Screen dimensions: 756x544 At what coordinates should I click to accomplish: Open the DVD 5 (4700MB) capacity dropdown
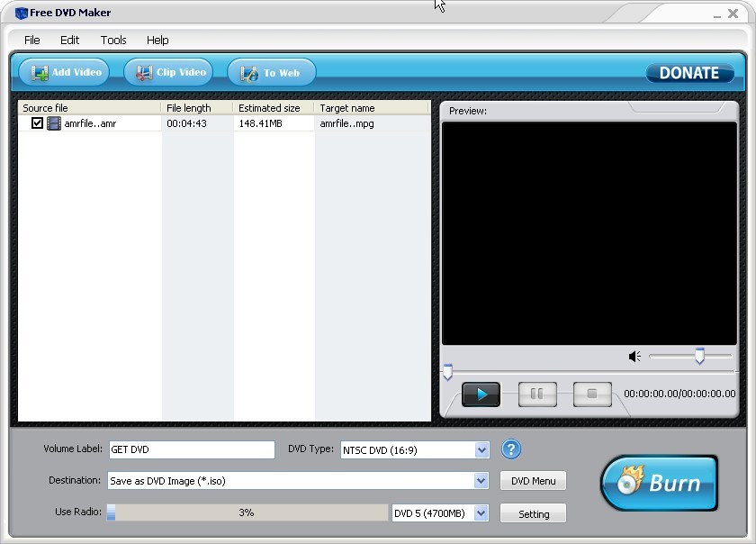(x=481, y=512)
